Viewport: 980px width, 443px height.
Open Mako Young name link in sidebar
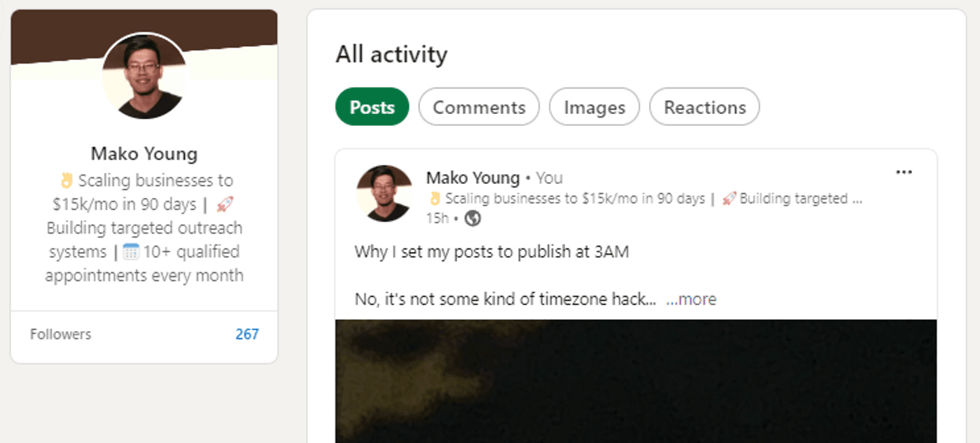[x=144, y=153]
